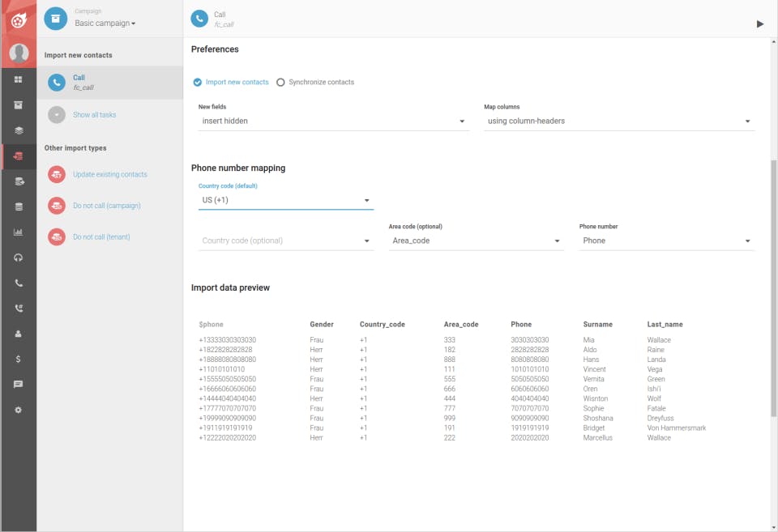Click the user avatar in the sidebar

pos(18,53)
